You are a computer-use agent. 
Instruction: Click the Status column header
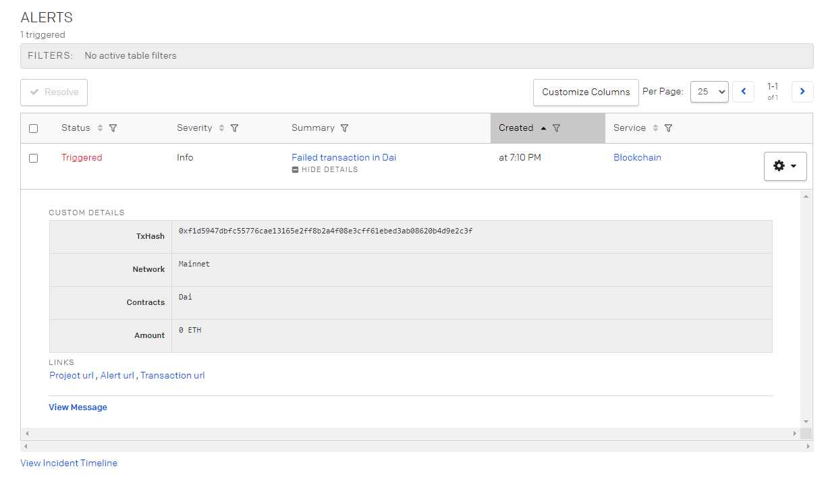pyautogui.click(x=76, y=128)
